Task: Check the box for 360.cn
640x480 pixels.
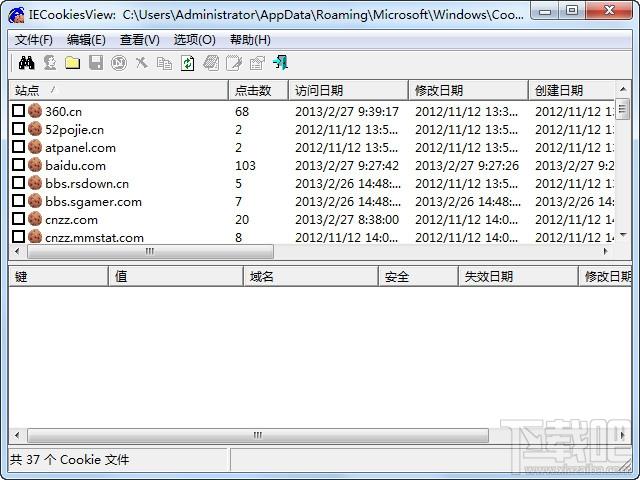Action: pyautogui.click(x=18, y=111)
